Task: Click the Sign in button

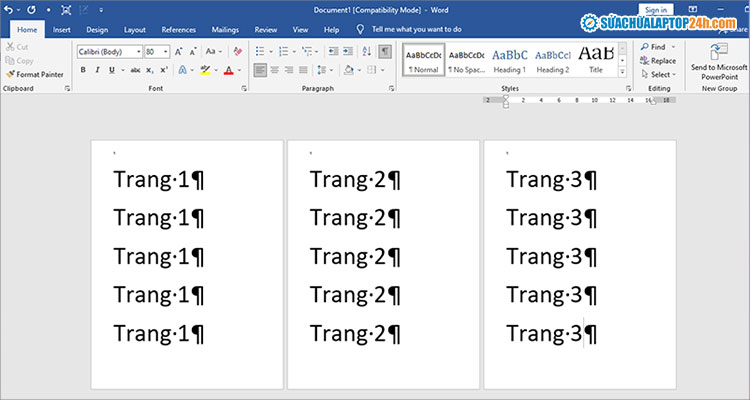Action: [x=656, y=10]
